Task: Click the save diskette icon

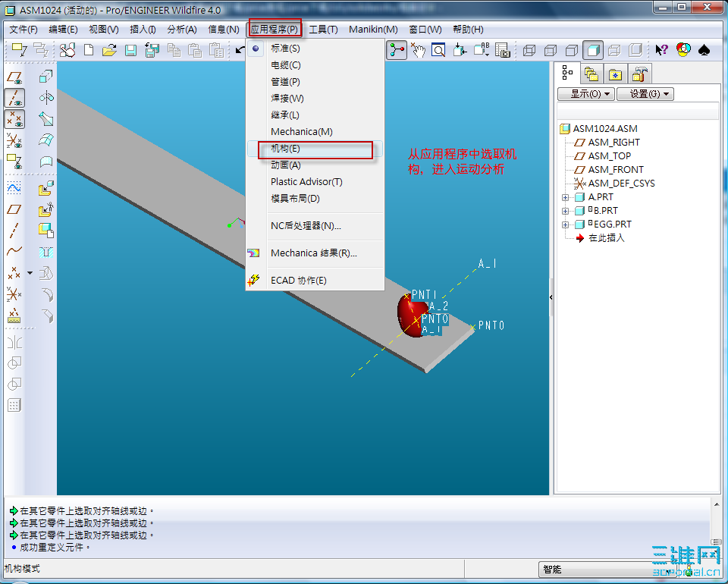Action: (x=130, y=49)
